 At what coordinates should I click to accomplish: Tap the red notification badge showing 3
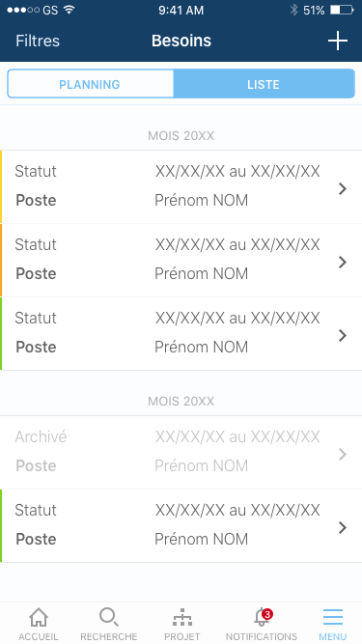pyautogui.click(x=267, y=614)
